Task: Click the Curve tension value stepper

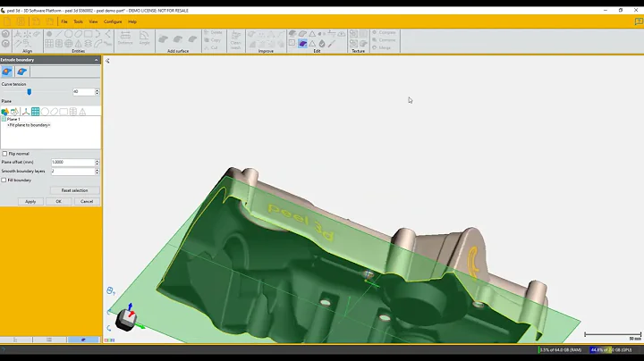Action: (97, 92)
